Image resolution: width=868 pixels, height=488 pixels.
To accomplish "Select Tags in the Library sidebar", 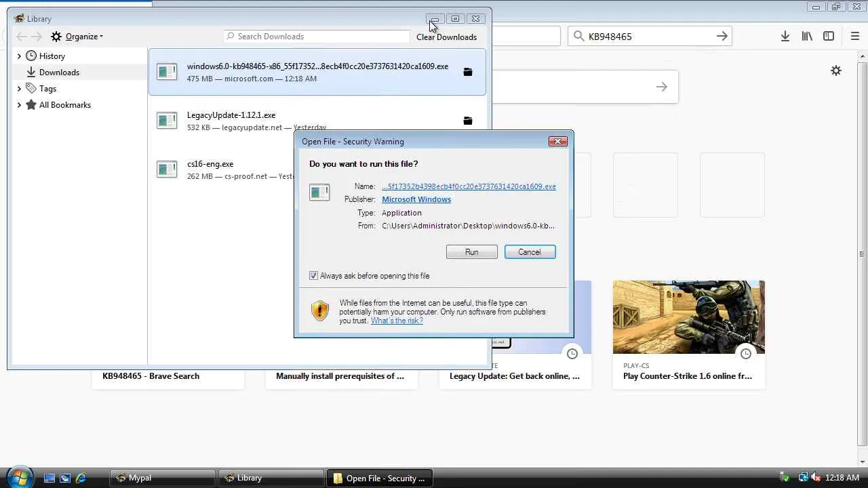I will [x=47, y=89].
